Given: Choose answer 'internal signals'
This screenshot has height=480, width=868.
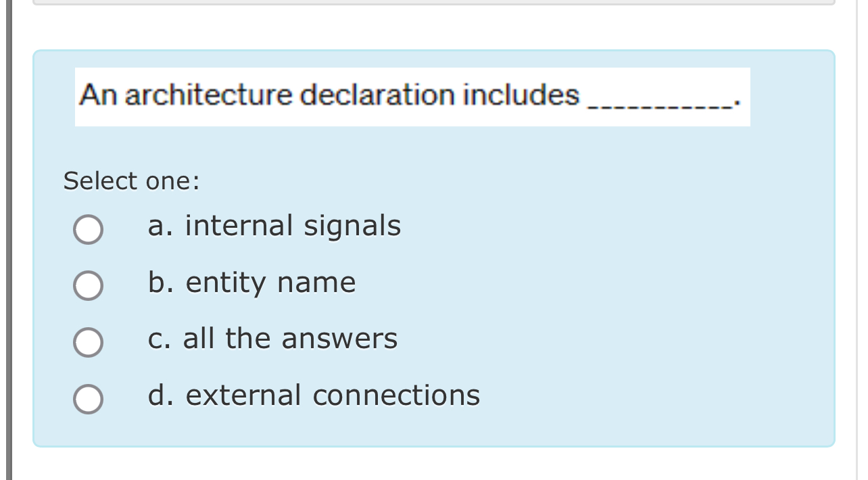Looking at the screenshot, I should (x=88, y=229).
